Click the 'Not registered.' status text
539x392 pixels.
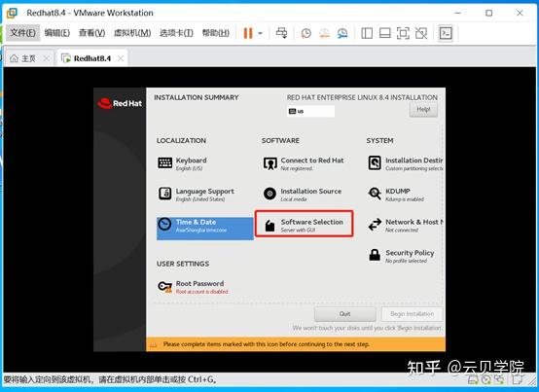(x=297, y=168)
